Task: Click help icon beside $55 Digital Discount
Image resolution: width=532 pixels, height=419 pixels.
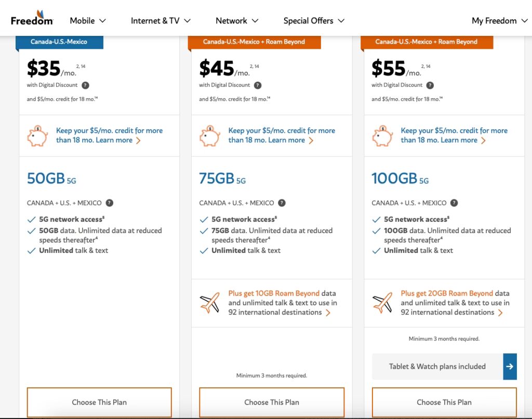Action: pyautogui.click(x=430, y=85)
